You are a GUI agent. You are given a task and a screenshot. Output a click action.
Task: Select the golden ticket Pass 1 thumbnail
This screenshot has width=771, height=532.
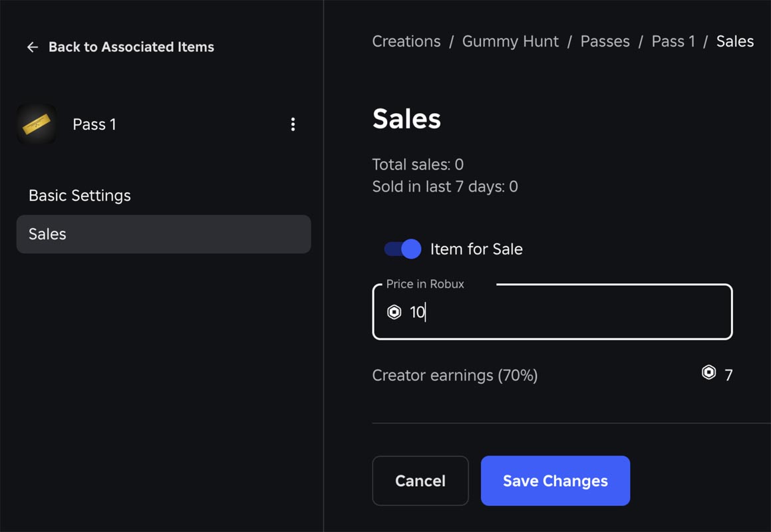37,124
